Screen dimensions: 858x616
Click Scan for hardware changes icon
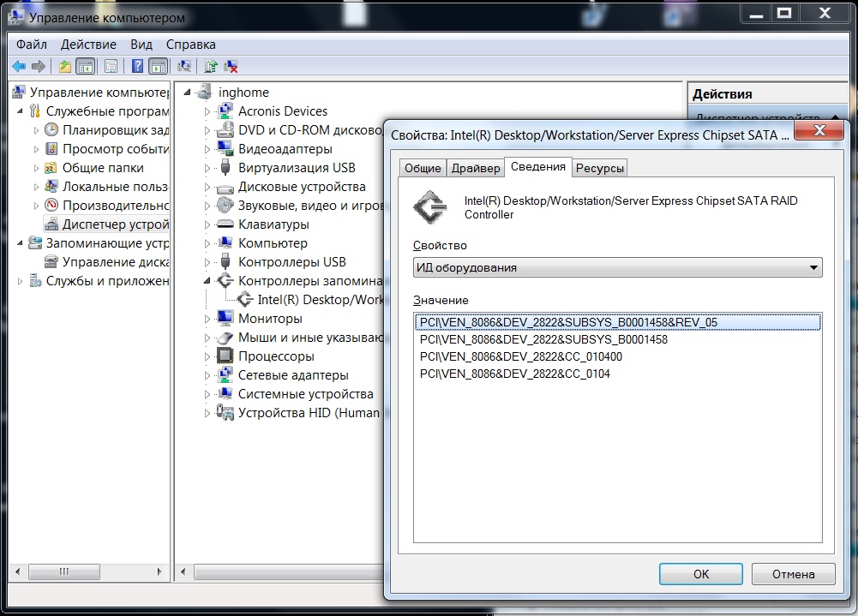[184, 67]
